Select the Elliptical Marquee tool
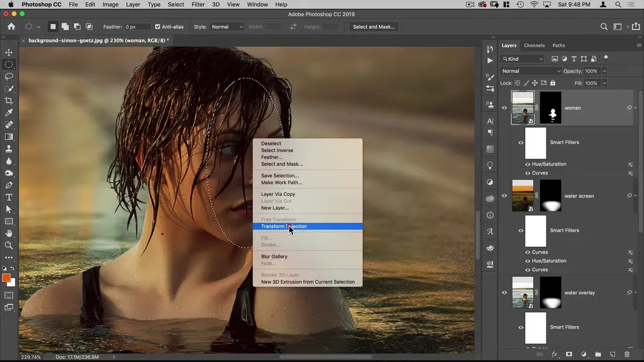The image size is (644, 362). pos(8,64)
